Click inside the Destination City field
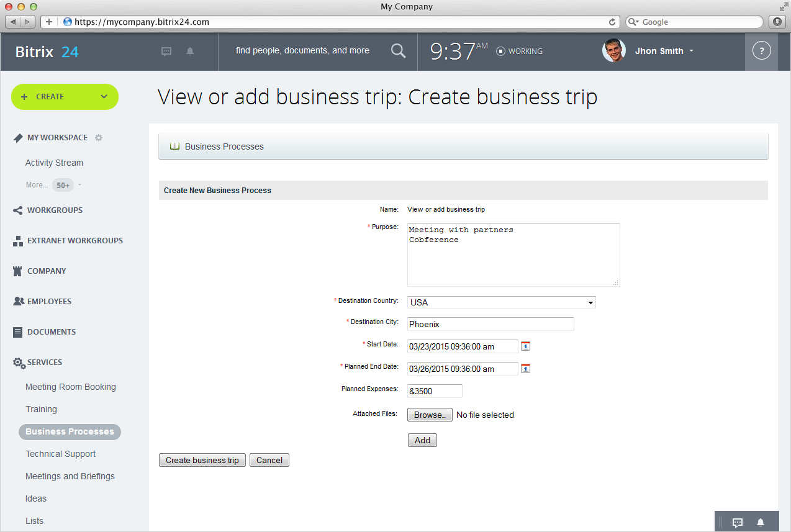The width and height of the screenshot is (791, 532). tap(490, 323)
